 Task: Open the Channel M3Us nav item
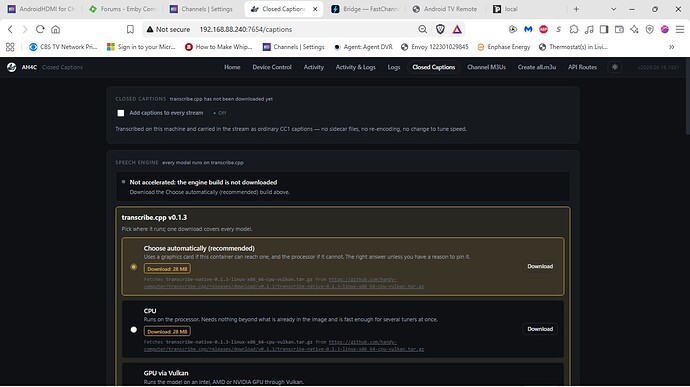pos(486,67)
